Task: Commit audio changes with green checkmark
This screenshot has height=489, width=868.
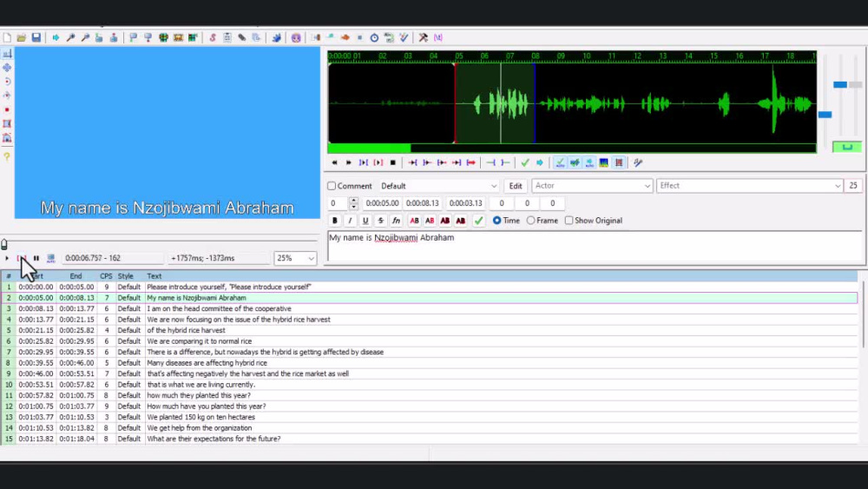Action: (525, 162)
